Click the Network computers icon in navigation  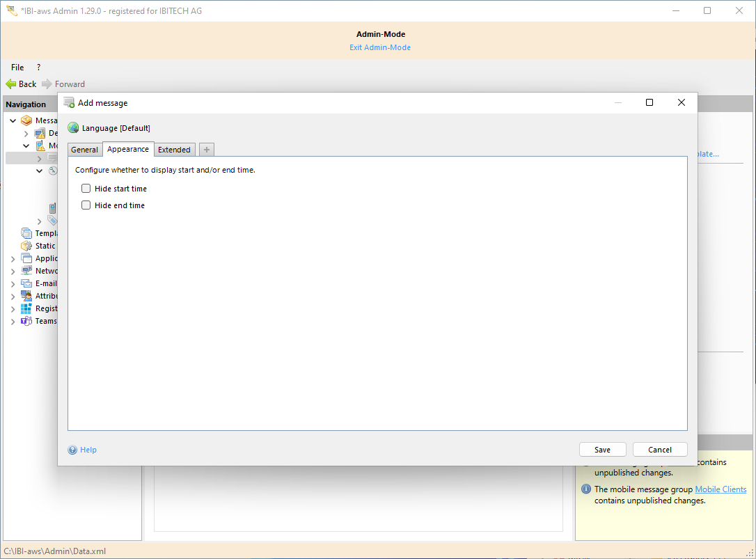click(26, 271)
